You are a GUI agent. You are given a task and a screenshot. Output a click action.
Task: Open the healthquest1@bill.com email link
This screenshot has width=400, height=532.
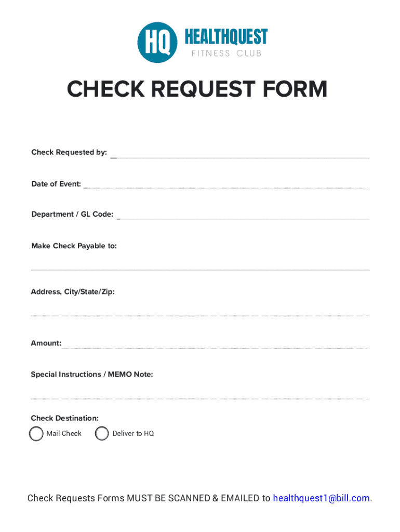click(x=322, y=499)
